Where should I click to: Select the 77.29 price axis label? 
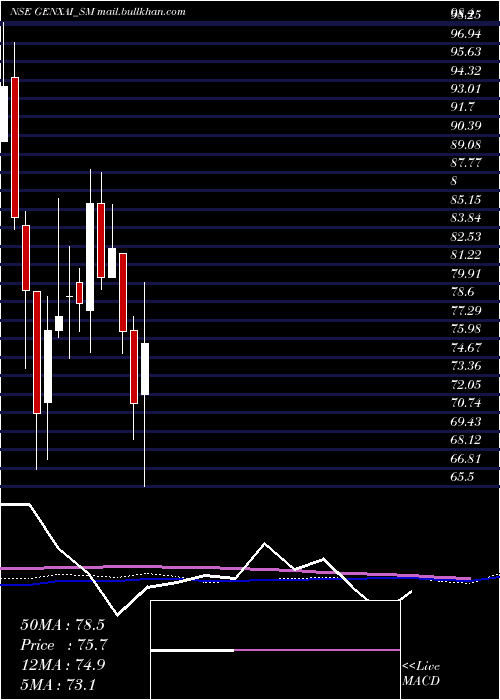[x=465, y=310]
